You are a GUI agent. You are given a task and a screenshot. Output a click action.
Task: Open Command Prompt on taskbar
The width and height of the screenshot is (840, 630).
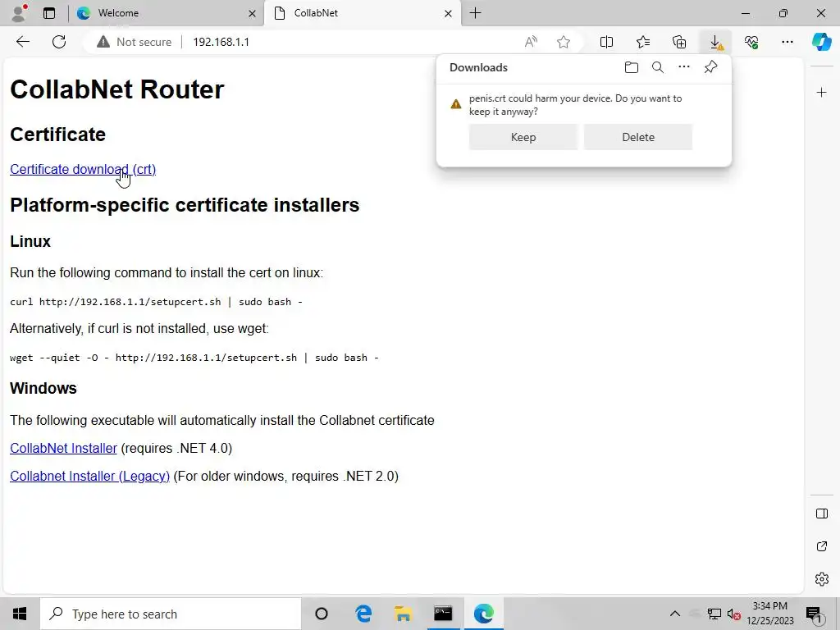click(443, 614)
